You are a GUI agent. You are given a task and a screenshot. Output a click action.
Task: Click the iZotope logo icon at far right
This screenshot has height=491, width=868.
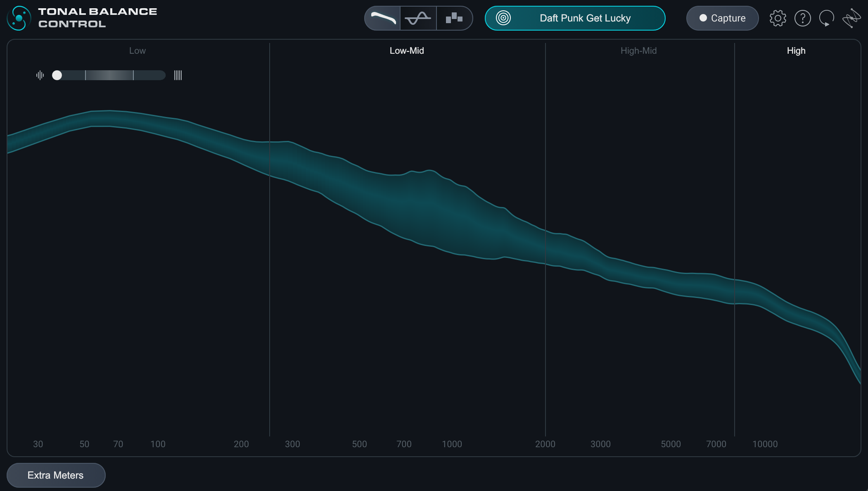point(851,18)
